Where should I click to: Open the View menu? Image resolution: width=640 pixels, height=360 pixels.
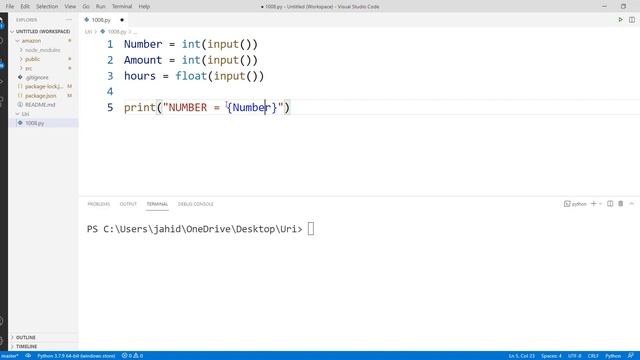pos(70,7)
